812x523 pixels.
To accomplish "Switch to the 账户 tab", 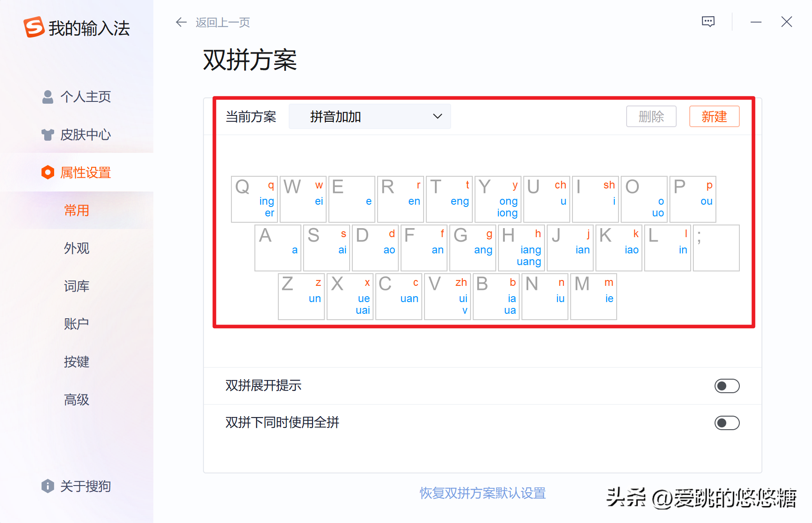I will pos(77,324).
